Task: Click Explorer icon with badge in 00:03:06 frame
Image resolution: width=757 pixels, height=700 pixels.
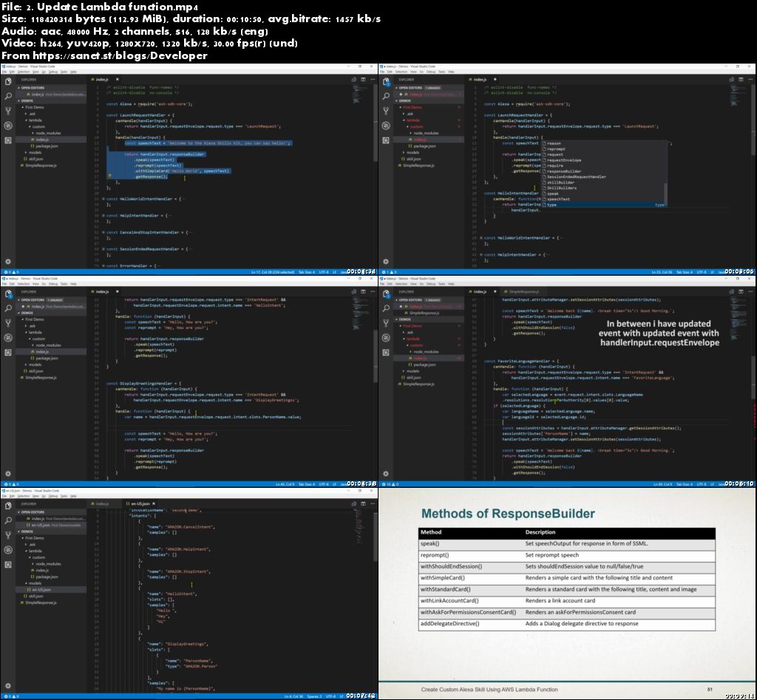Action: click(386, 82)
